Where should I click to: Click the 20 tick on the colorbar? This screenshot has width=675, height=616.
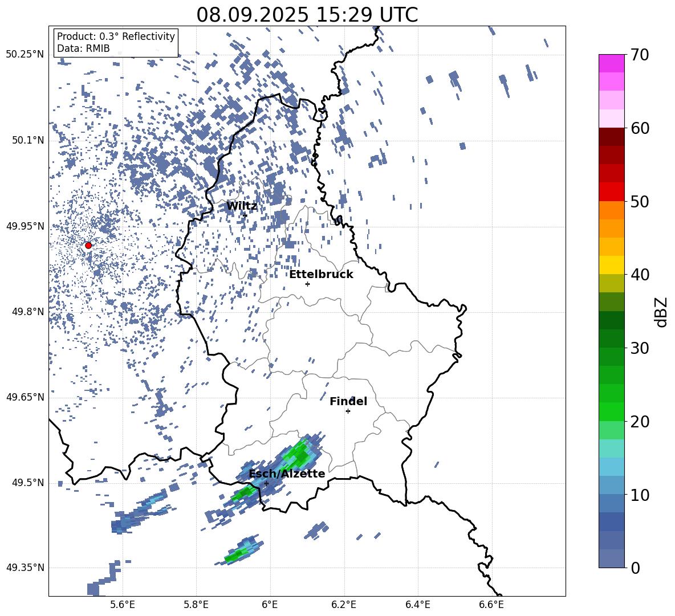click(639, 422)
